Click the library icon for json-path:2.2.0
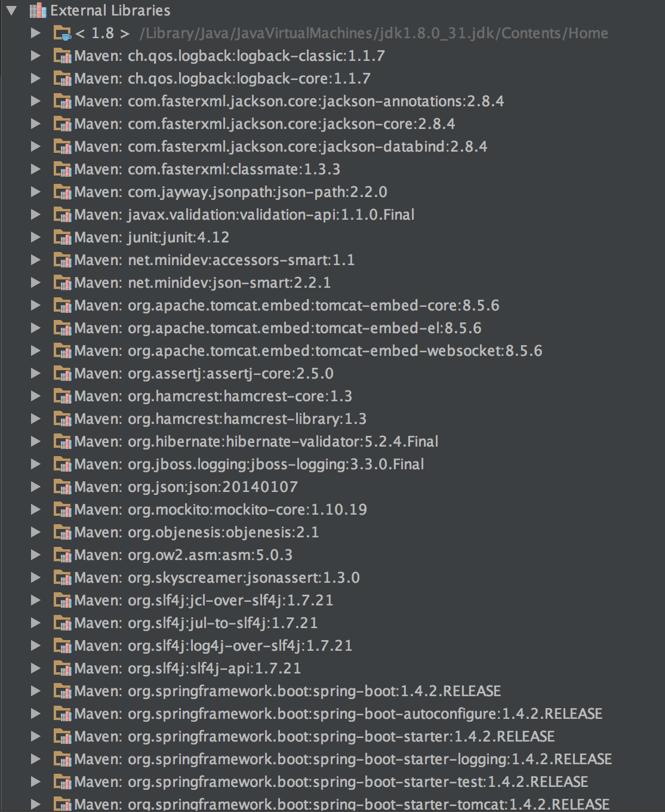The image size is (665, 812). [x=62, y=192]
